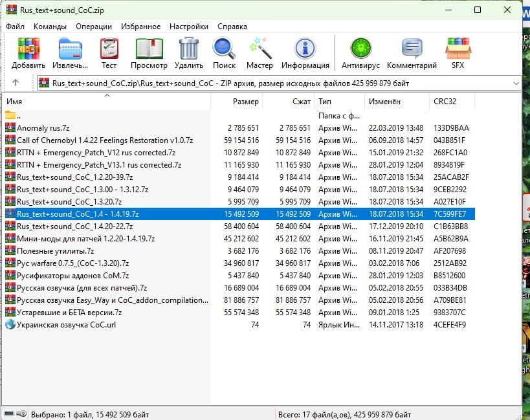Open the Файл menu
530x420 pixels.
pyautogui.click(x=16, y=27)
